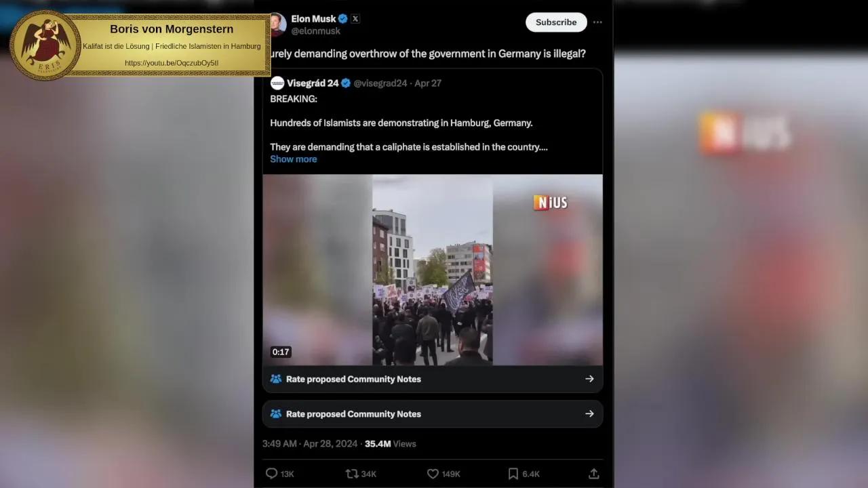868x488 pixels.
Task: Open the @elonmusk handle link
Action: tap(316, 31)
